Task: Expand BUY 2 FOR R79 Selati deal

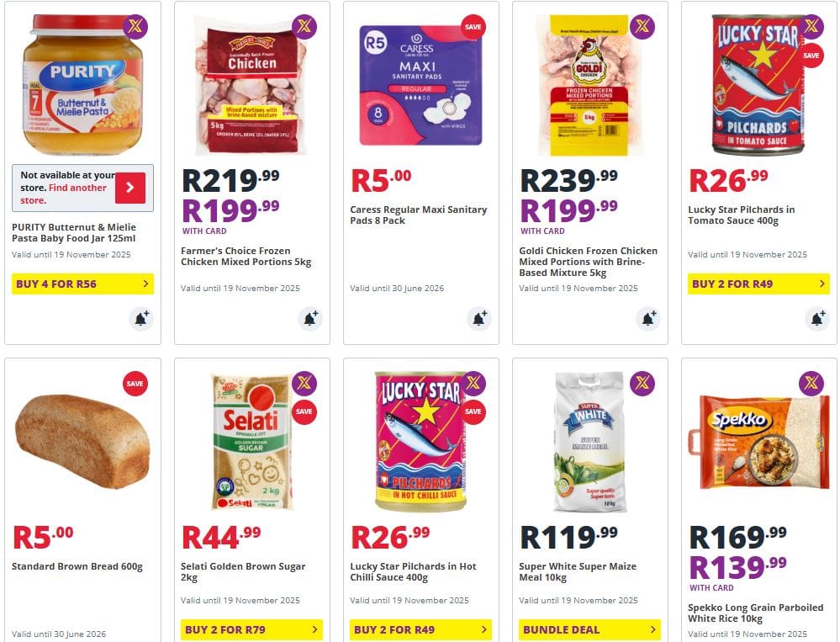Action: tap(251, 629)
